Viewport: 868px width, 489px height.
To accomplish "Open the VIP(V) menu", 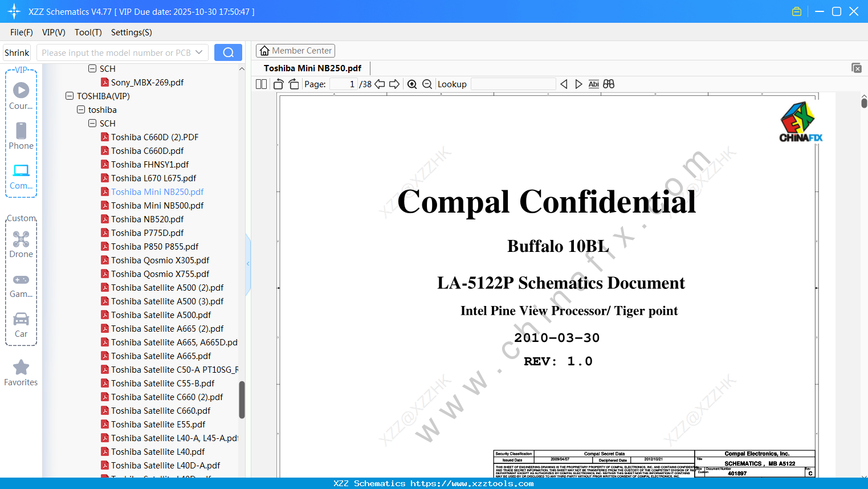I will click(54, 32).
